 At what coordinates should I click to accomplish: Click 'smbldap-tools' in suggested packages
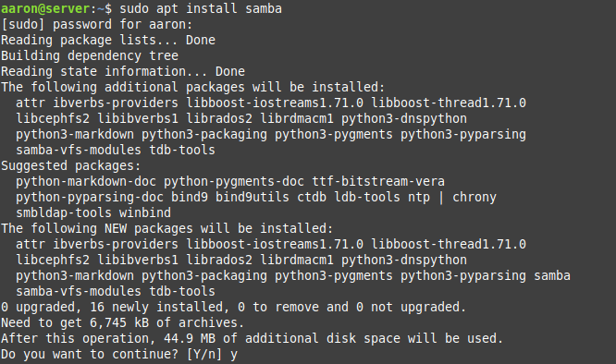(x=64, y=212)
